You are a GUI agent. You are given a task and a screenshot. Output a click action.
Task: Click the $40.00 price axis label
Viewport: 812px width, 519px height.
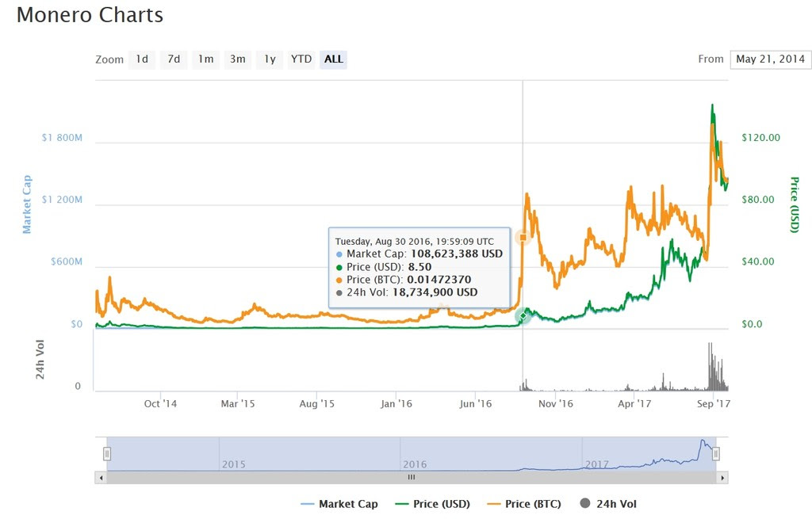point(757,261)
